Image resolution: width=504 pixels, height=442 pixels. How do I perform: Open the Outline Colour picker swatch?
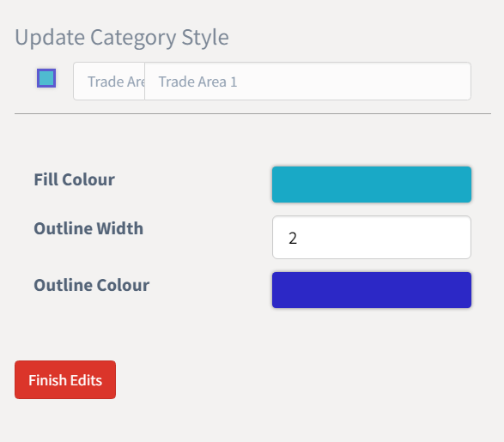372,290
